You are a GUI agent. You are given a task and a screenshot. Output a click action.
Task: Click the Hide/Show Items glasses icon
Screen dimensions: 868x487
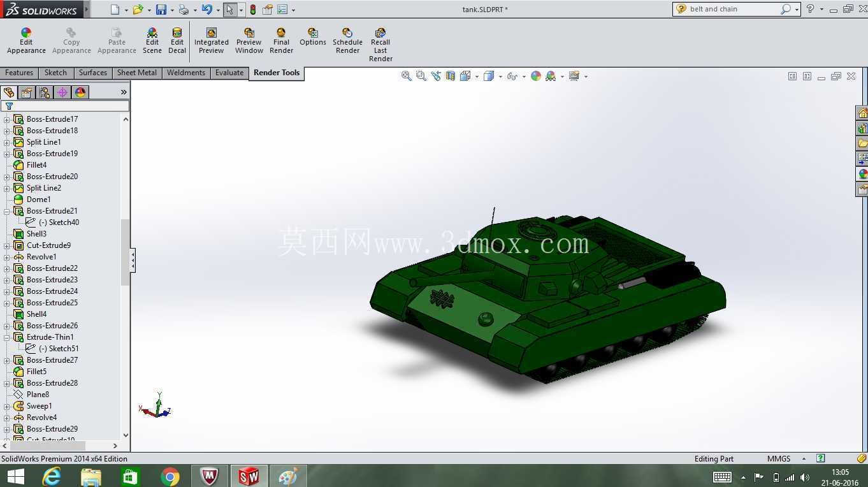(x=512, y=76)
